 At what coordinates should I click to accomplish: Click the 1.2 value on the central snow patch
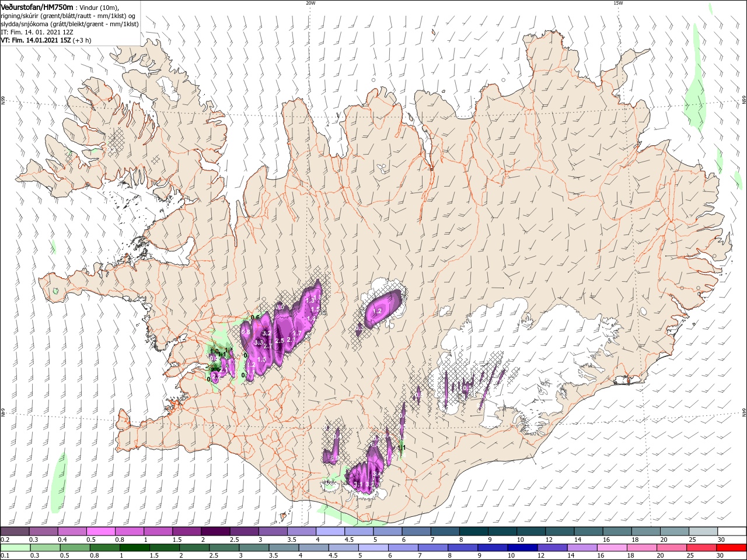pos(377,311)
